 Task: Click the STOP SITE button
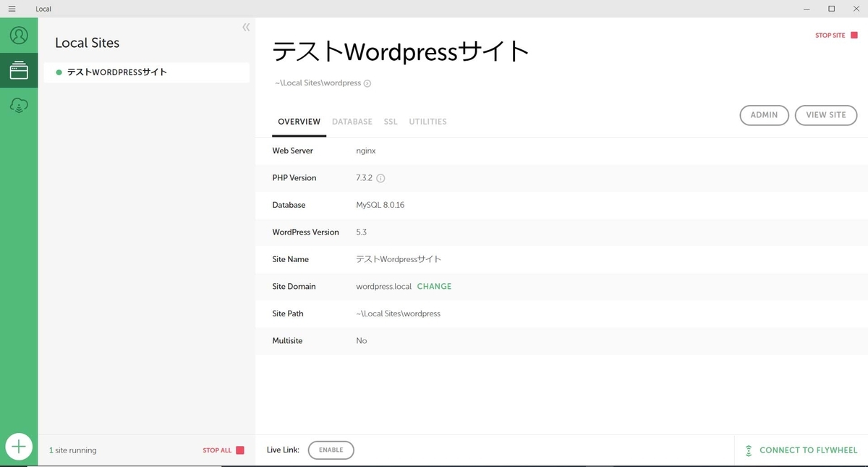pyautogui.click(x=830, y=35)
